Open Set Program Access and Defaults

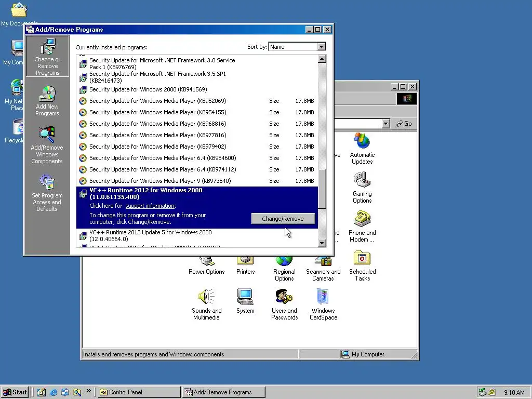[x=47, y=193]
